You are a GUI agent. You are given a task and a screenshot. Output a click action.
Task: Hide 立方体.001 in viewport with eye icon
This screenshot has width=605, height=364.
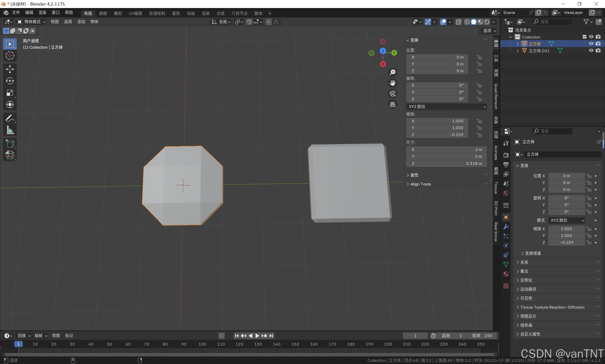tap(591, 51)
